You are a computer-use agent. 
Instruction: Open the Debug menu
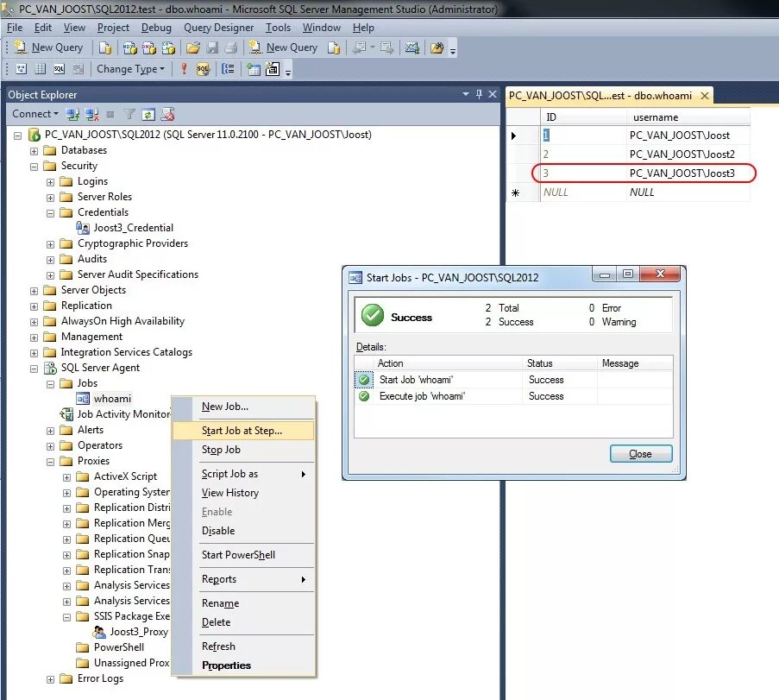point(156,28)
